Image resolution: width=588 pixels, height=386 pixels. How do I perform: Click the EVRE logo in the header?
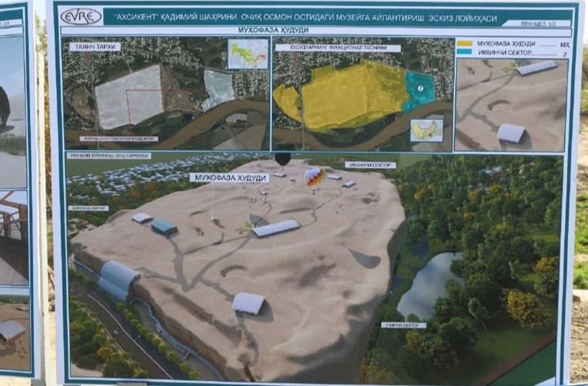[x=80, y=16]
